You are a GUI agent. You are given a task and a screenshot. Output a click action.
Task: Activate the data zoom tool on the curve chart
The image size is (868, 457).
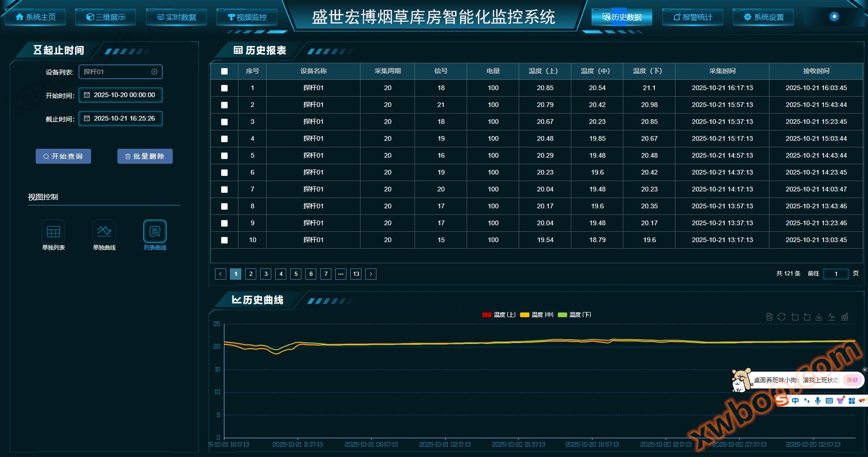(795, 316)
